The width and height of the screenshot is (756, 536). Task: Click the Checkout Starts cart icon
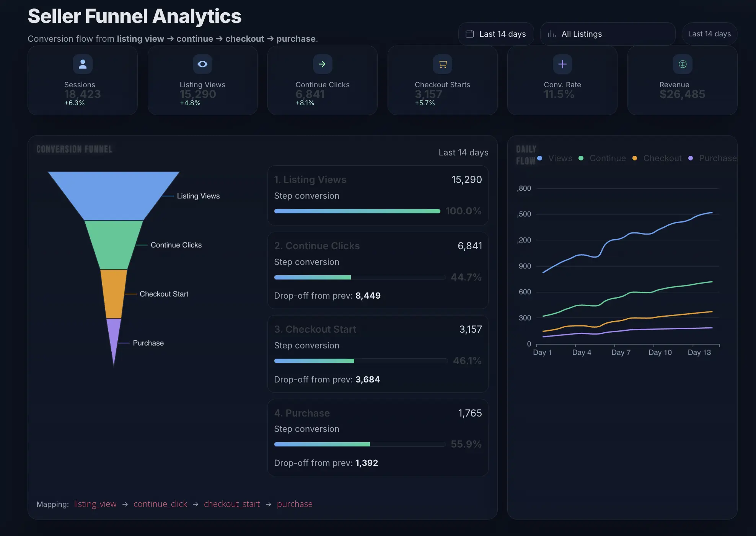click(443, 64)
